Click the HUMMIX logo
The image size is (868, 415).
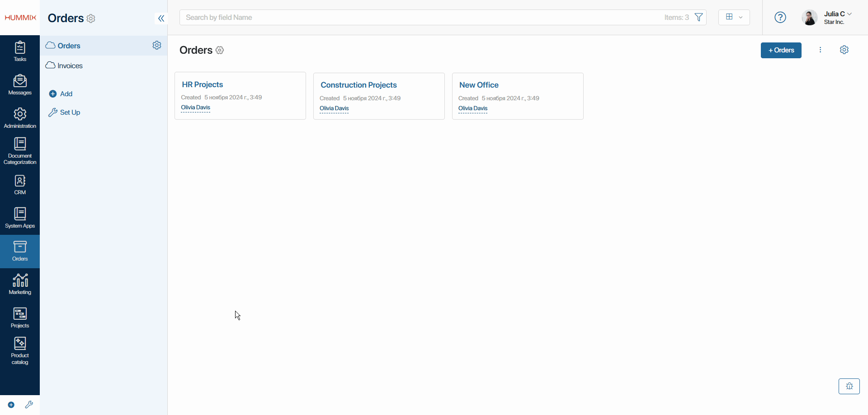tap(20, 18)
